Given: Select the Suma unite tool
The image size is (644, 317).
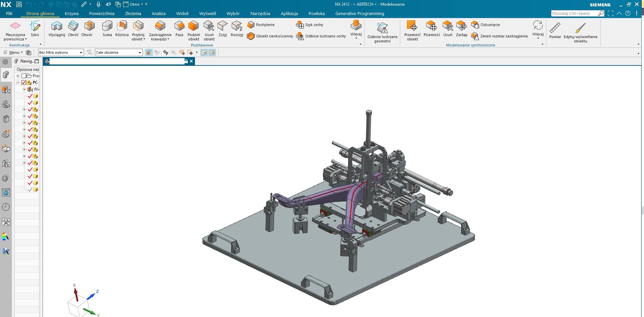Looking at the screenshot, I should 107,29.
